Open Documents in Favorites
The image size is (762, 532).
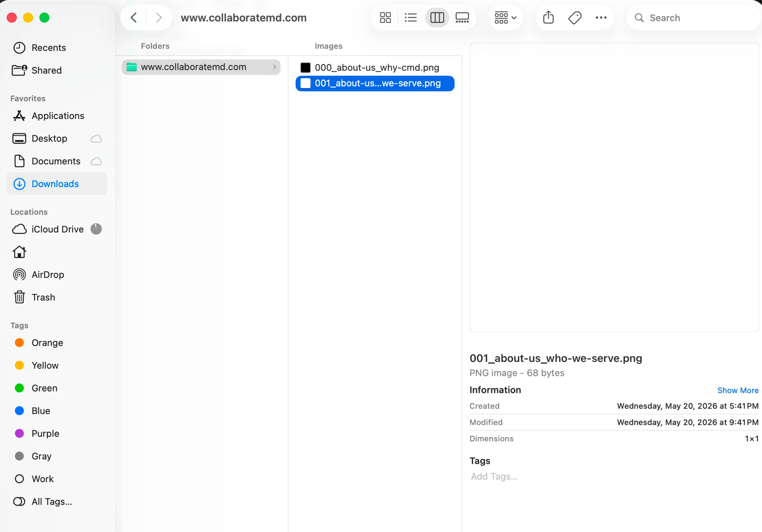(56, 161)
